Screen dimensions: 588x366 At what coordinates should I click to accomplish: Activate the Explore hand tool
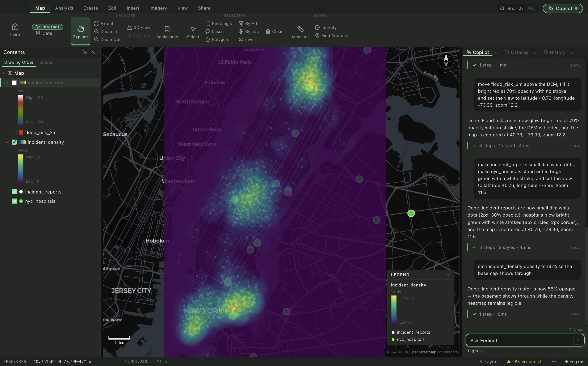tap(80, 31)
